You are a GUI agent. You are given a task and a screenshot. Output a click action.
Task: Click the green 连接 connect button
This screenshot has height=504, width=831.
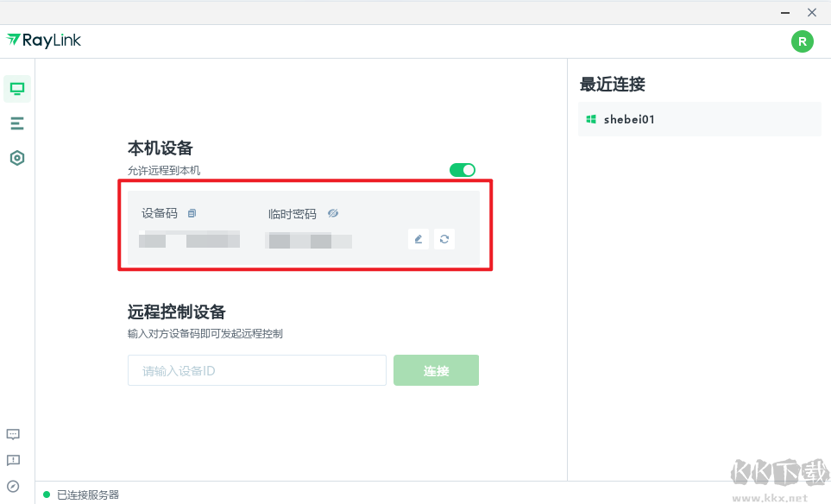436,370
